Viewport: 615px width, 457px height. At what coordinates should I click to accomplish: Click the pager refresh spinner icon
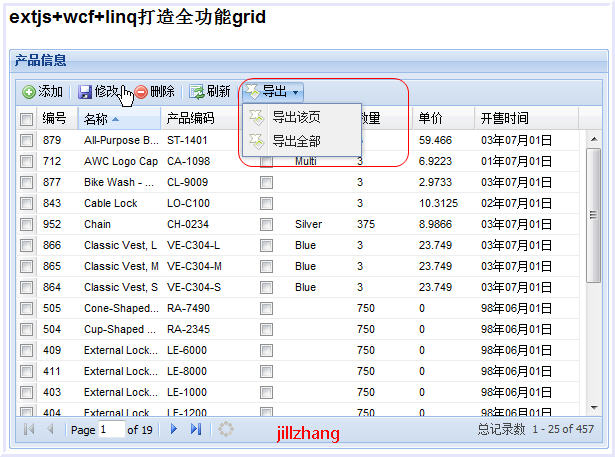(226, 429)
